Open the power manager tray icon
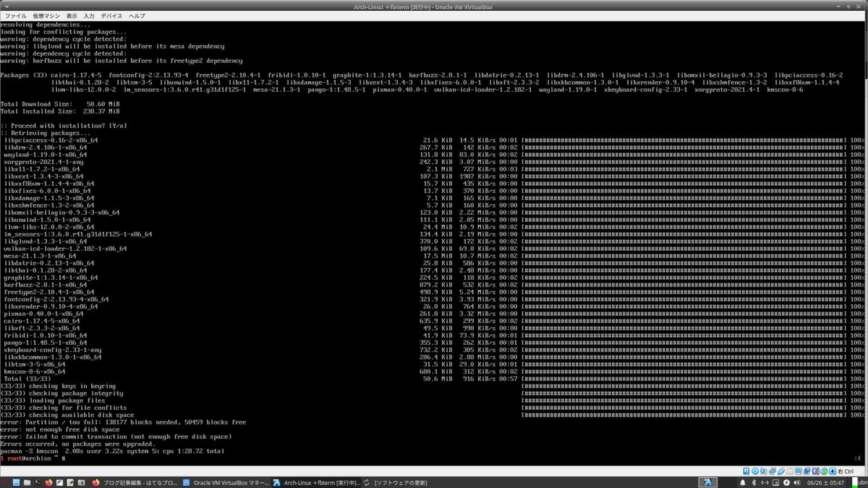Screen dimensions: 868x488 [x=786, y=482]
